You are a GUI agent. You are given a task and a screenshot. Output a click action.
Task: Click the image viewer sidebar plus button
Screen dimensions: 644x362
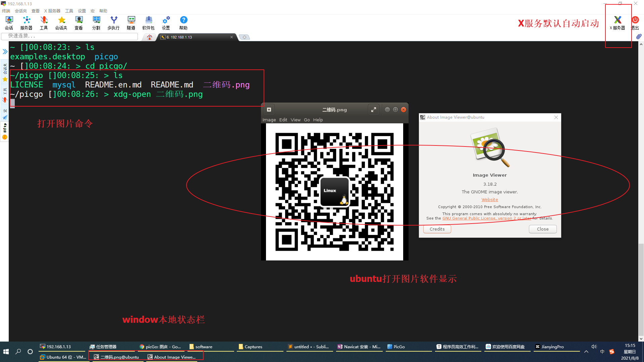coord(269,110)
